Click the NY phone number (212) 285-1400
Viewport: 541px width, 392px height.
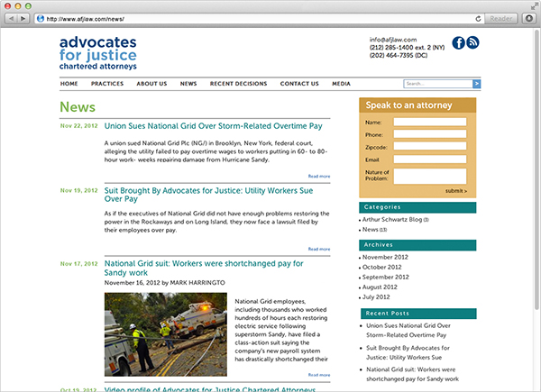(x=407, y=48)
